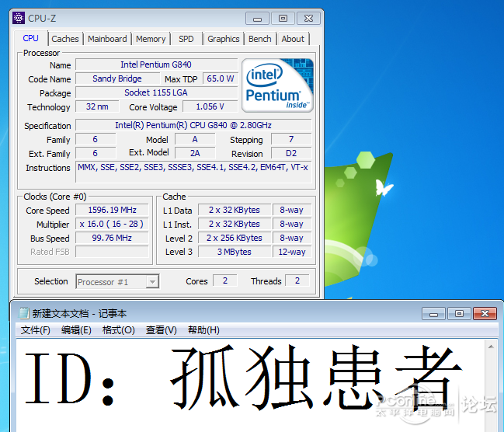The height and width of the screenshot is (432, 504).
Task: Minimize the CPU-Z window
Action: (257, 19)
